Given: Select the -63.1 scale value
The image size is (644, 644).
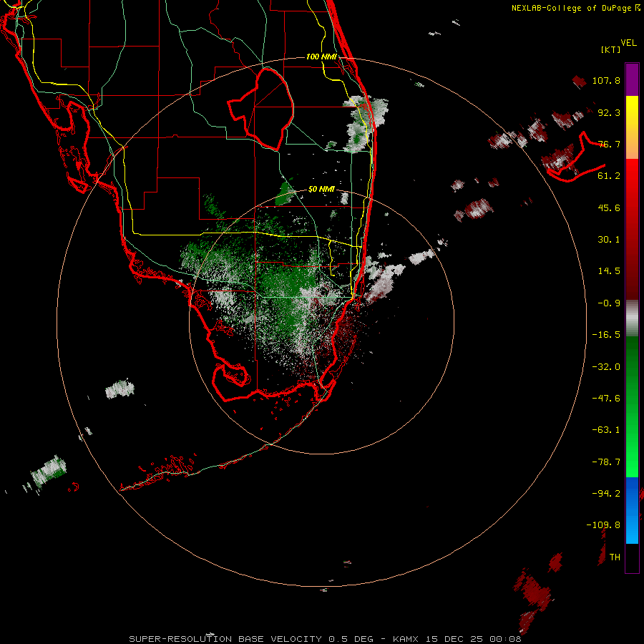Looking at the screenshot, I should point(606,430).
